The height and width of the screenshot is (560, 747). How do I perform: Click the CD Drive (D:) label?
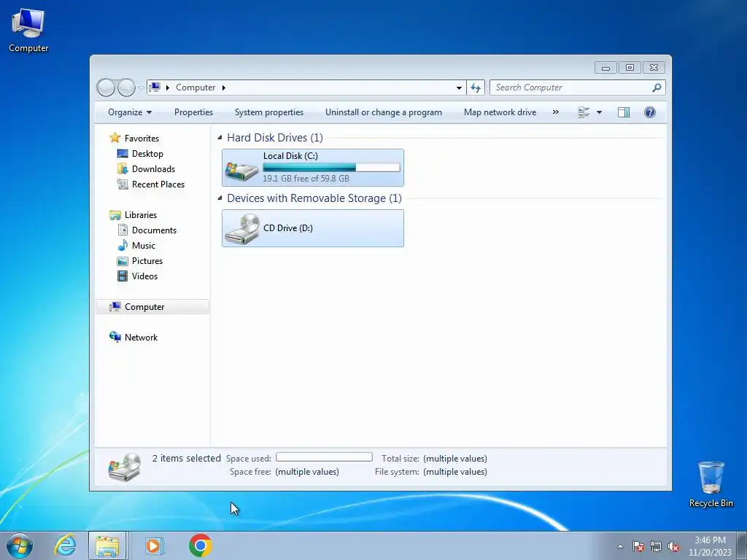point(287,228)
